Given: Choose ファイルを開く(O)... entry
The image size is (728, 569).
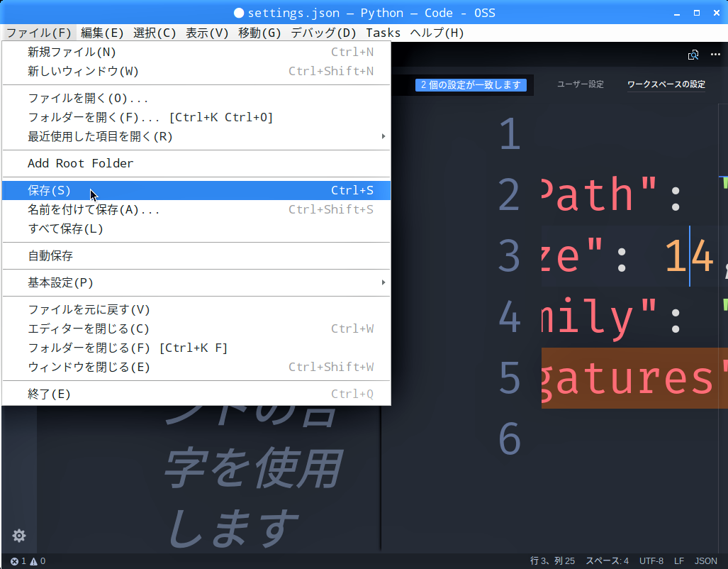Looking at the screenshot, I should [x=196, y=98].
